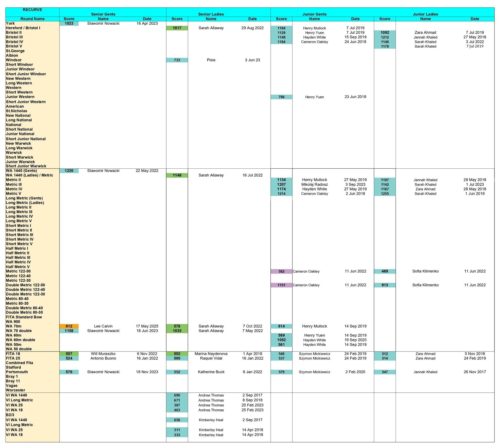Click the purple 1151 score cell

point(281,285)
